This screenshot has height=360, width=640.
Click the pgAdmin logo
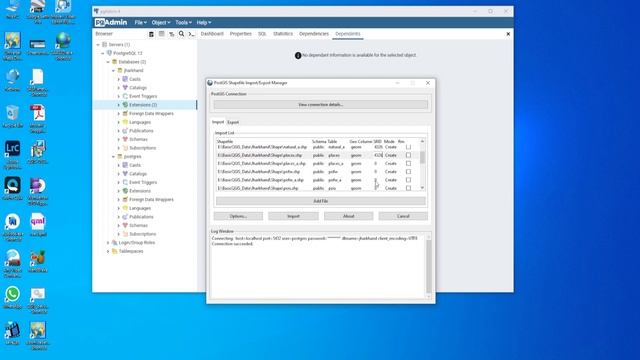pyautogui.click(x=111, y=22)
